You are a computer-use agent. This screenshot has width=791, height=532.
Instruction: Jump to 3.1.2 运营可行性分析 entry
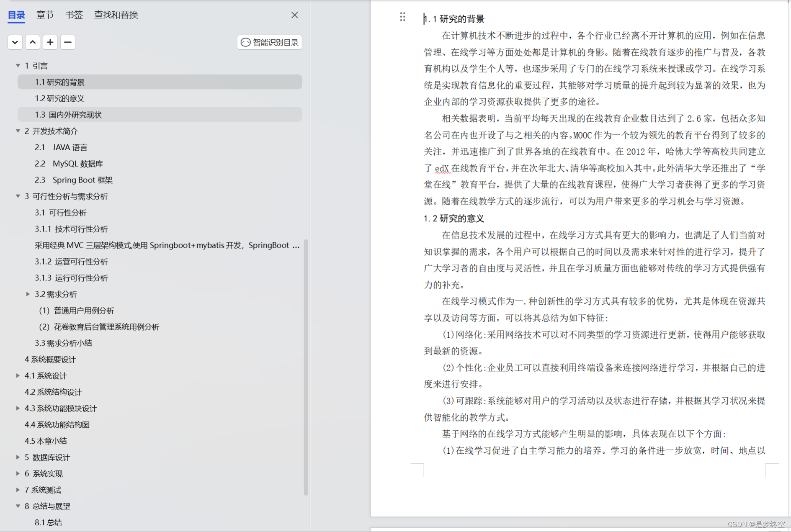coord(71,262)
